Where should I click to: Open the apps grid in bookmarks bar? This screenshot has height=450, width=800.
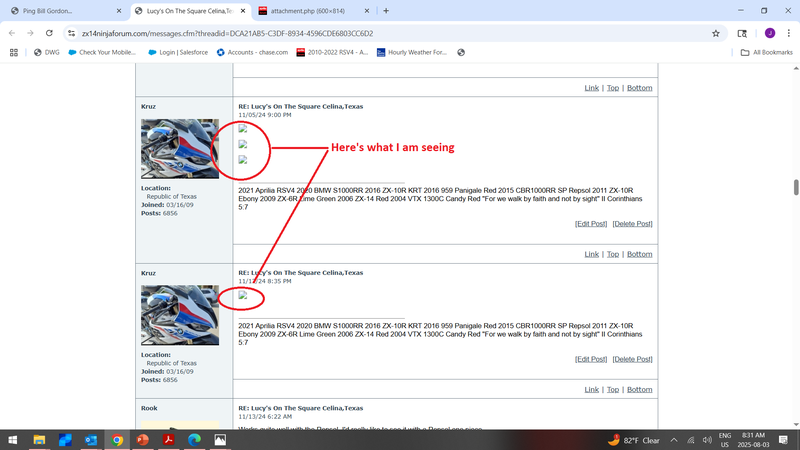coord(14,52)
